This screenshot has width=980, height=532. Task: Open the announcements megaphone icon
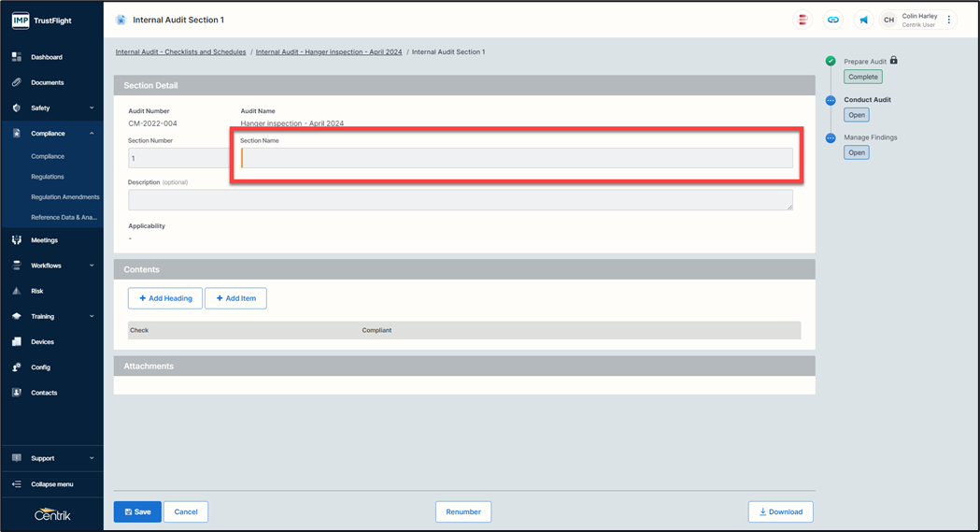[864, 20]
